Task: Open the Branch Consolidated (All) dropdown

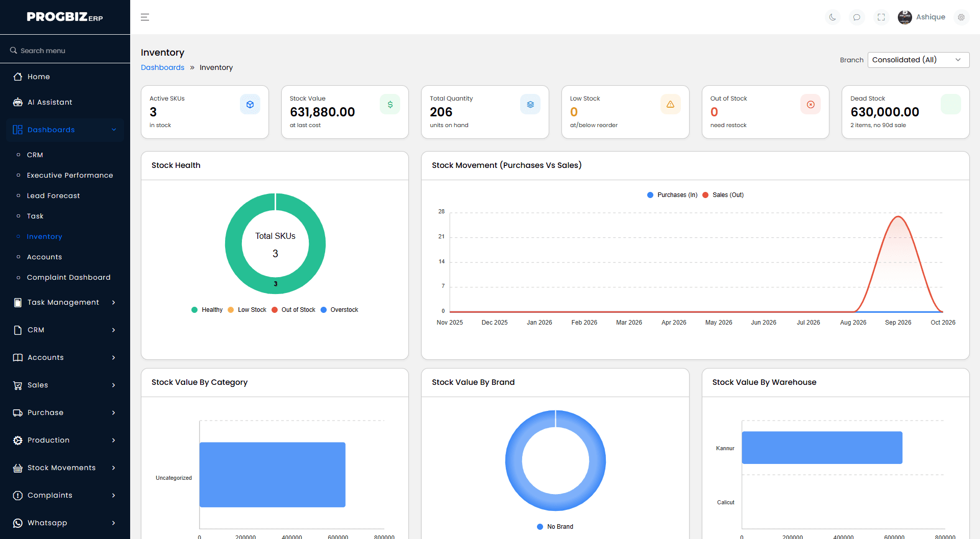Action: tap(918, 60)
